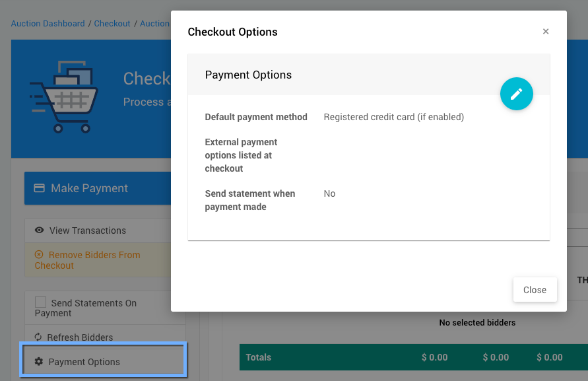This screenshot has width=588, height=381.
Task: Click the Registered credit card default method value
Action: [393, 117]
